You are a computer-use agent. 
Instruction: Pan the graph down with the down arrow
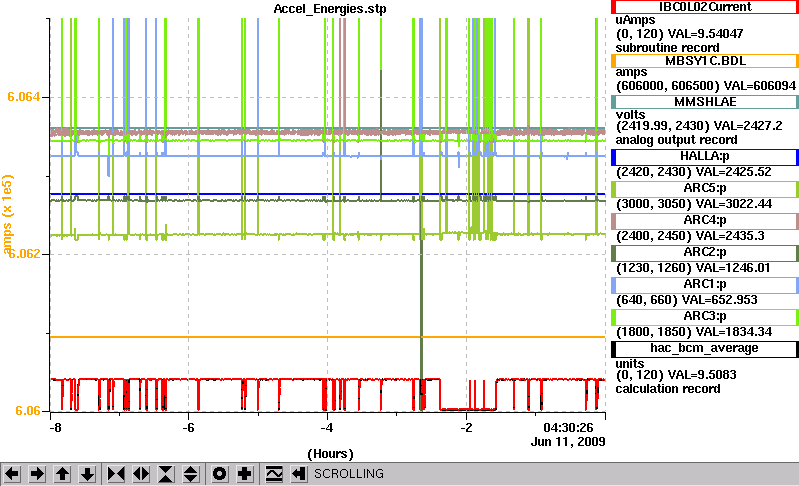coord(87,474)
